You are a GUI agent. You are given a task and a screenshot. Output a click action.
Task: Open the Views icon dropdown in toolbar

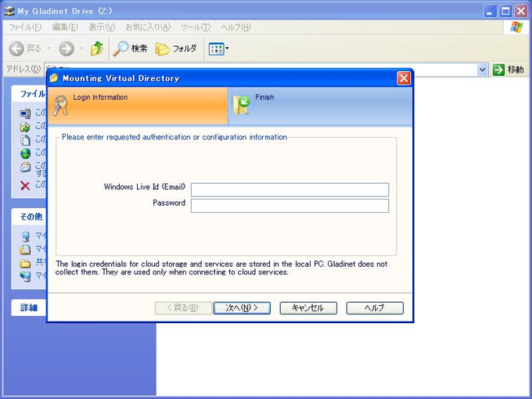pyautogui.click(x=218, y=49)
